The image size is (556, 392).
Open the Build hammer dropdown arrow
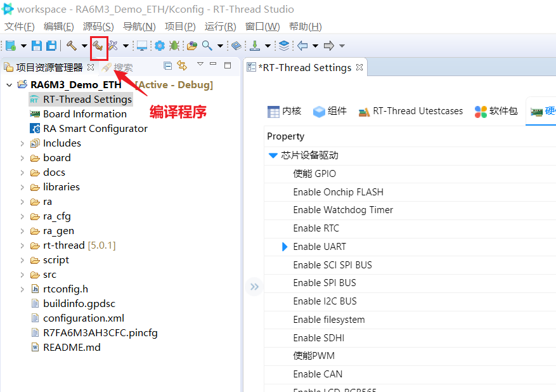[84, 46]
